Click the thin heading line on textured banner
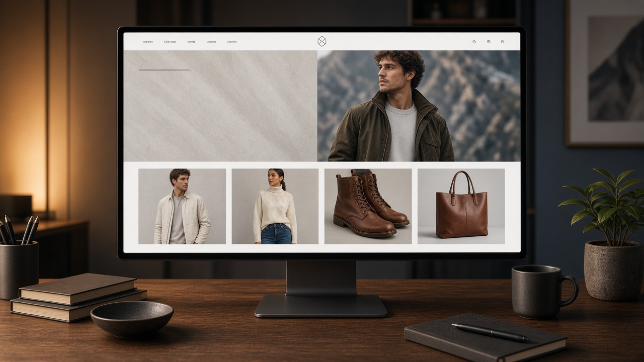644x362 pixels. (x=164, y=70)
